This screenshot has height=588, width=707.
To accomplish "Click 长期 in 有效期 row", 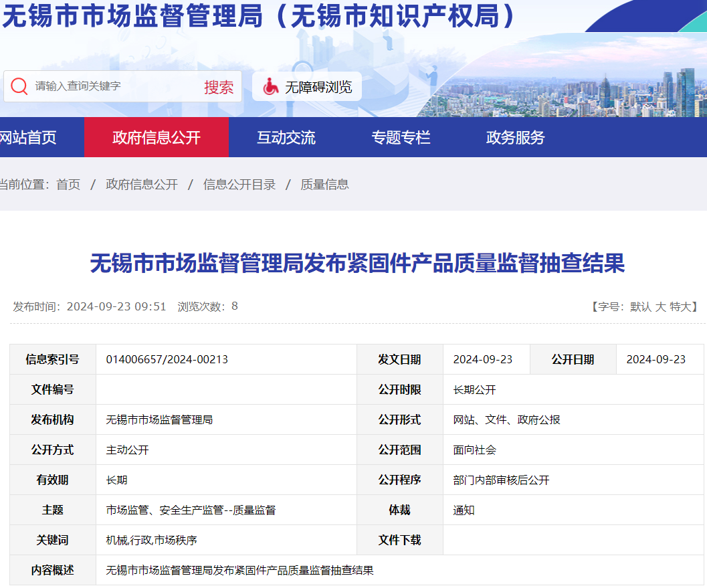I will [116, 480].
